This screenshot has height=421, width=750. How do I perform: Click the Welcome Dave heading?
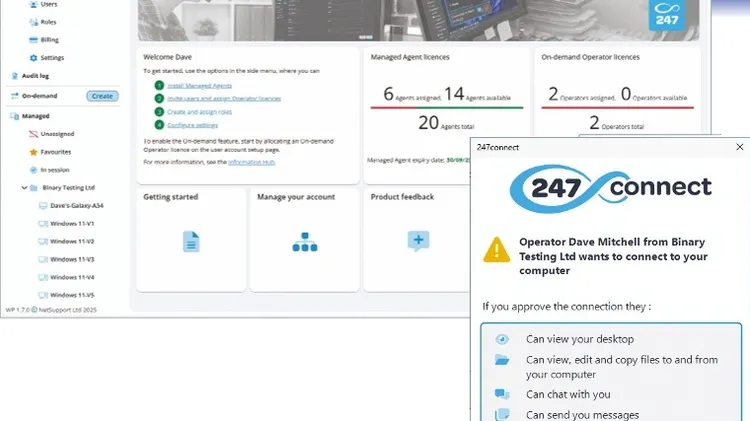(x=167, y=57)
